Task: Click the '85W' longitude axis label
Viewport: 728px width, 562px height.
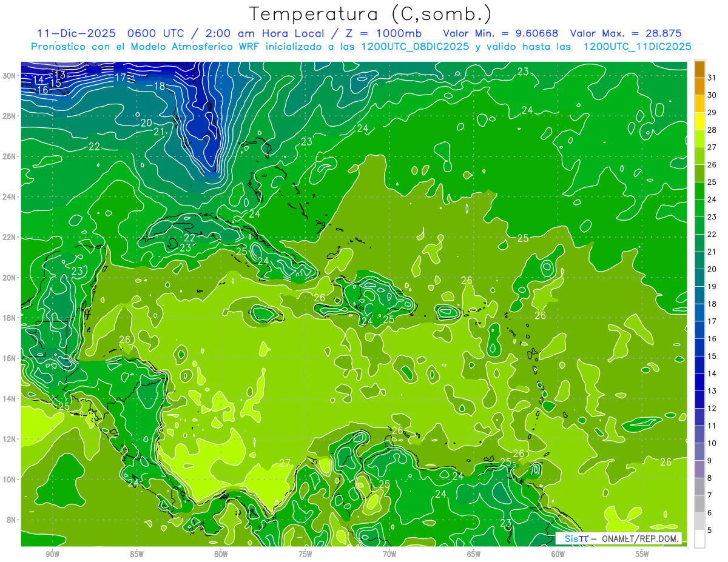Action: [136, 554]
